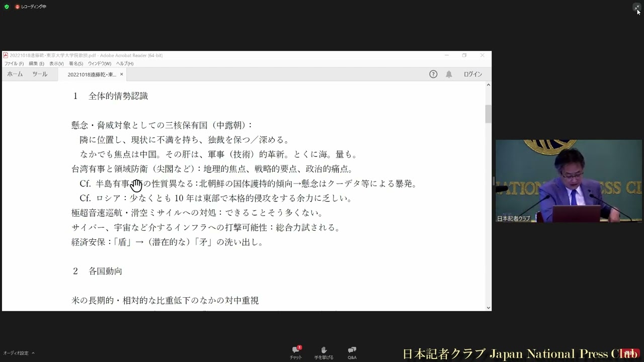Click the Acrobat PDF icon in title bar
The height and width of the screenshot is (362, 644).
click(6, 55)
